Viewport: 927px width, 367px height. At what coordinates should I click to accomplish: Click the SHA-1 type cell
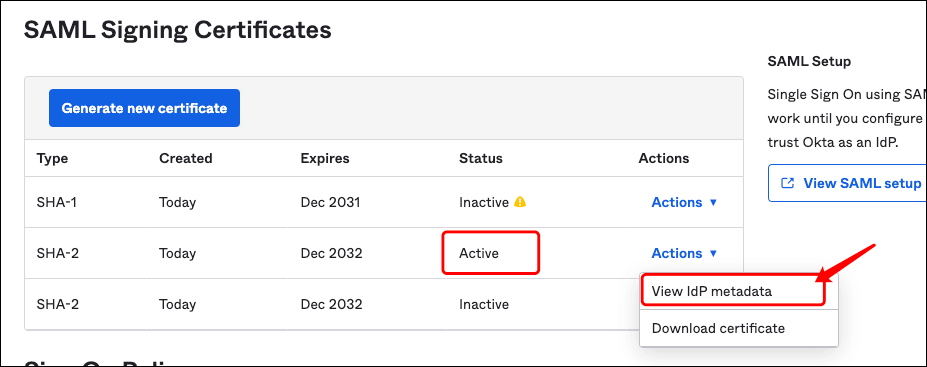point(57,202)
